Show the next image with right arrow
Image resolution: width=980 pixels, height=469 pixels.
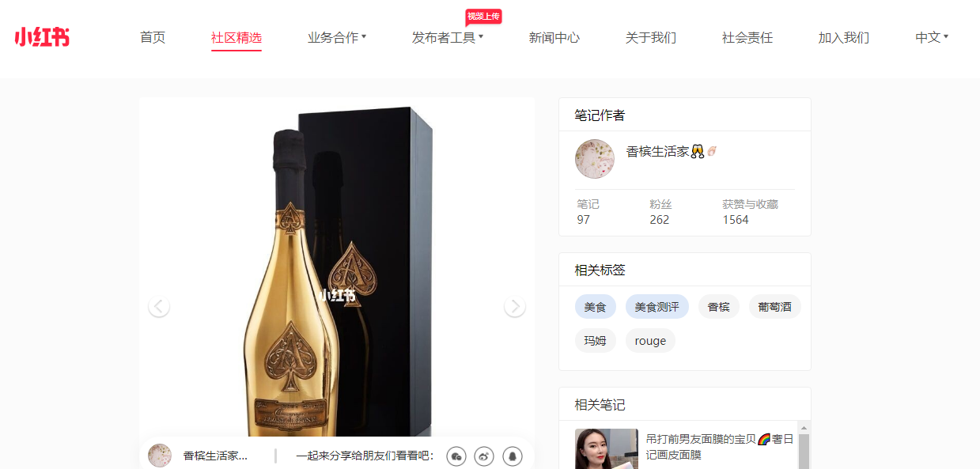[515, 307]
